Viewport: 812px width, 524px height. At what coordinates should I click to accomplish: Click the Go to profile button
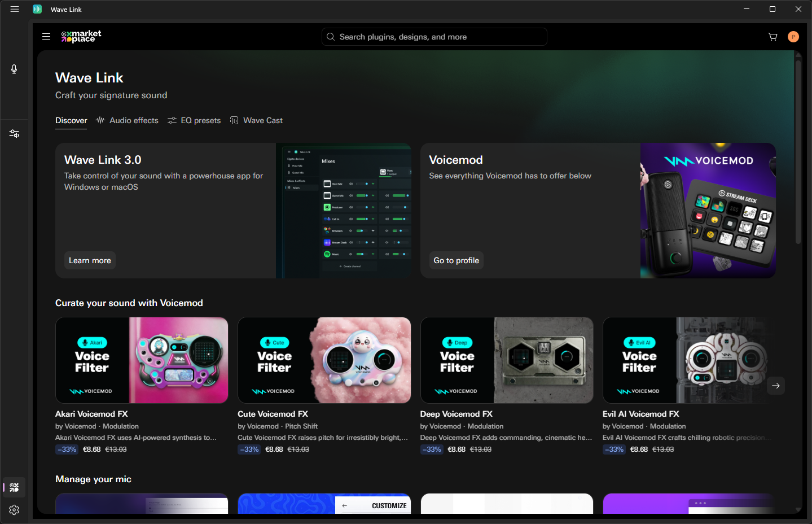click(456, 260)
